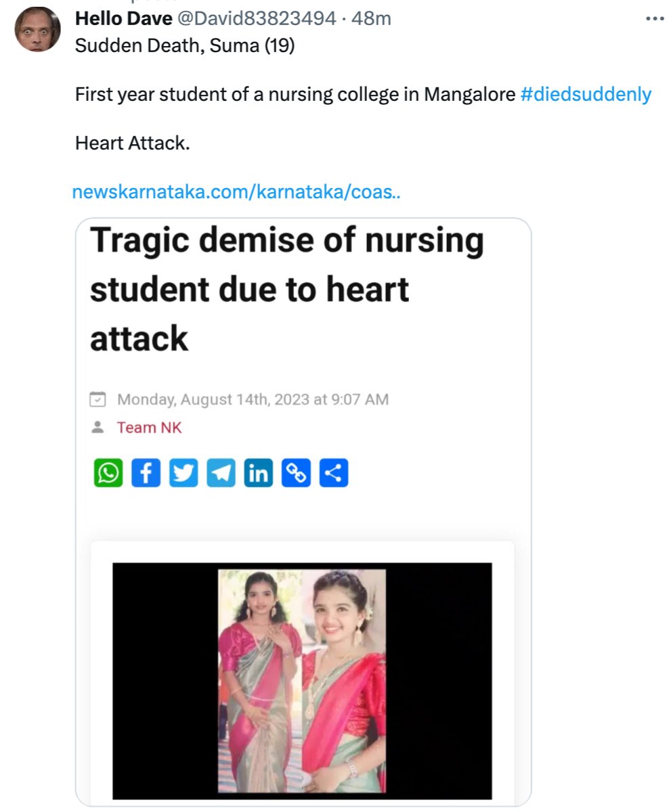
Task: Copy the article link with chain icon
Action: [296, 473]
